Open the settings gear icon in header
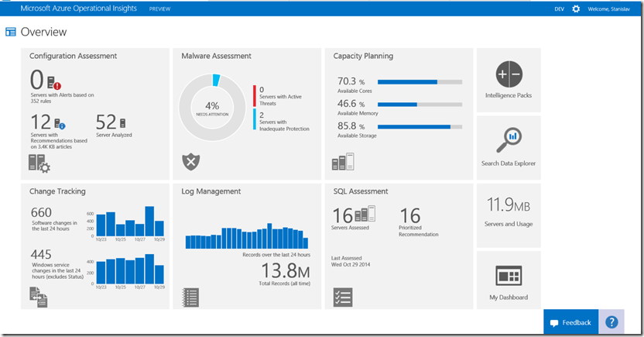Screen dimensions: 644x337 pos(575,9)
